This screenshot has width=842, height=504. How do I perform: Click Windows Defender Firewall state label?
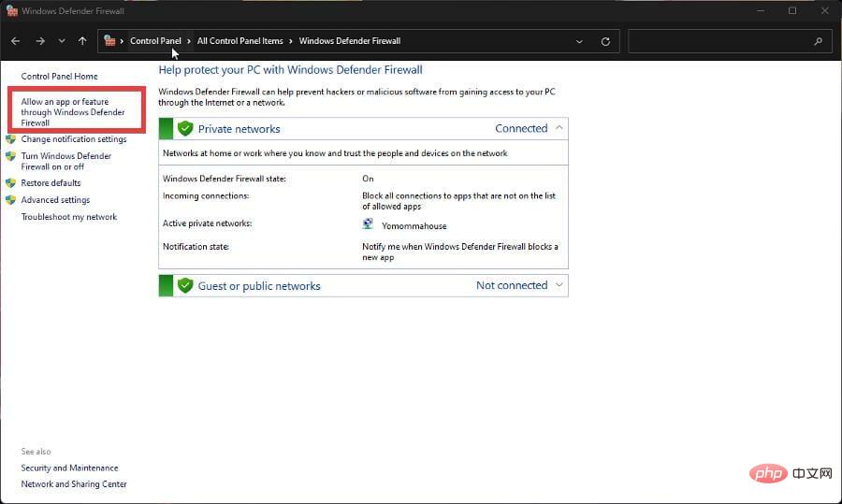point(224,179)
